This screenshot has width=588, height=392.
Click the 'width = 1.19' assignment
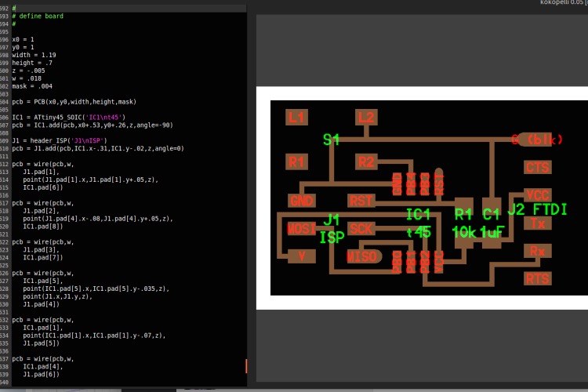(34, 55)
